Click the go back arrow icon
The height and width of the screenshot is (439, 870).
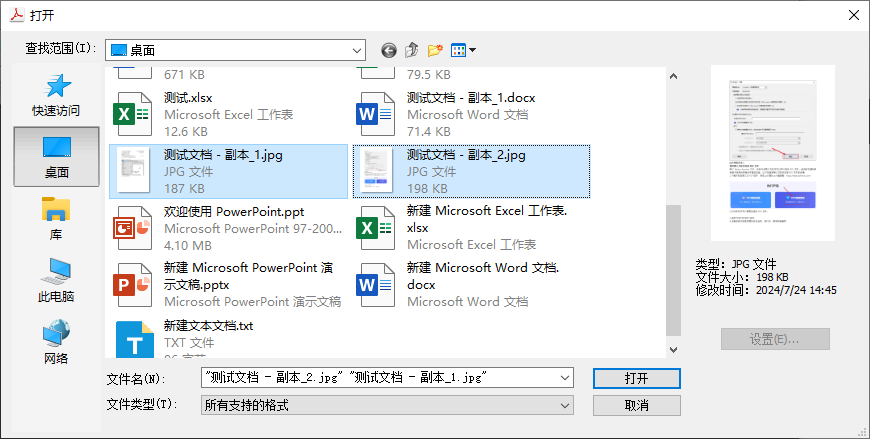point(389,50)
